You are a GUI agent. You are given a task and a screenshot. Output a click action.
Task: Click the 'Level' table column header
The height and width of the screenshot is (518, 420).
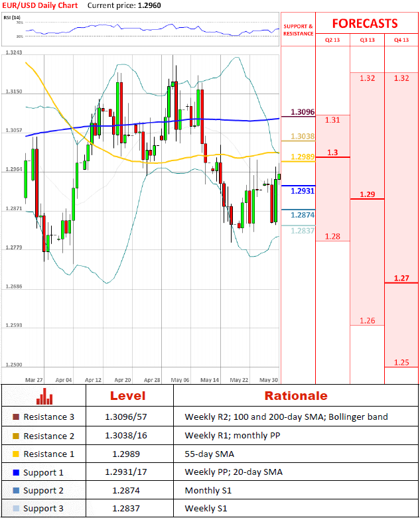(128, 396)
